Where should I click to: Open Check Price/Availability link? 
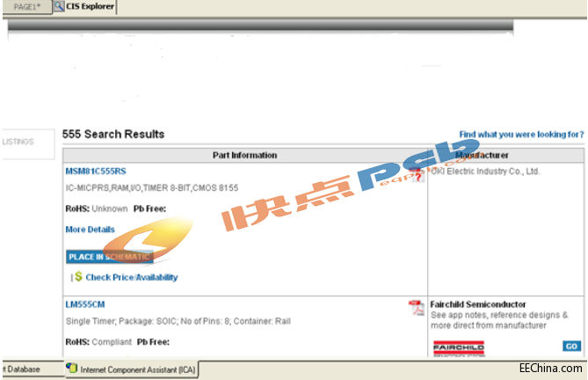pyautogui.click(x=132, y=277)
